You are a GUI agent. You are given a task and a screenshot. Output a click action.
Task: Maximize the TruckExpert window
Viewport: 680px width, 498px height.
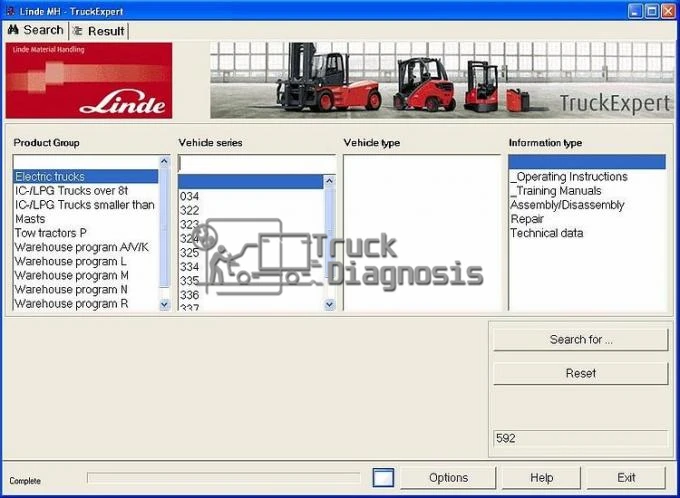tap(652, 11)
